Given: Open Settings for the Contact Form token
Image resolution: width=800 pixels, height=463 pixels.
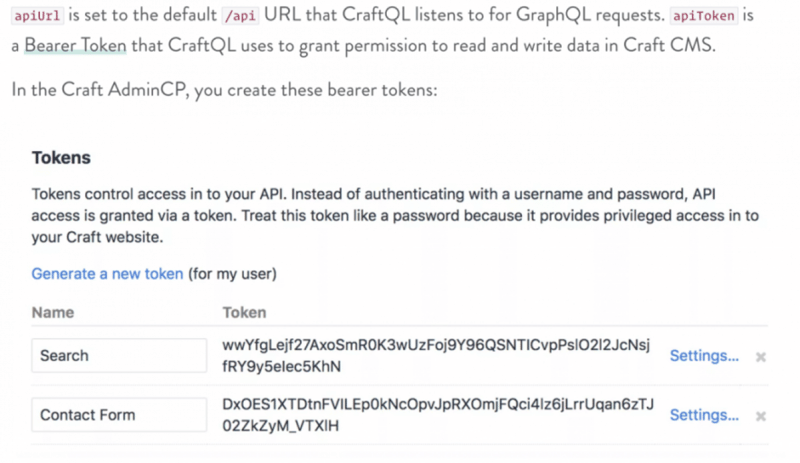Looking at the screenshot, I should (704, 415).
